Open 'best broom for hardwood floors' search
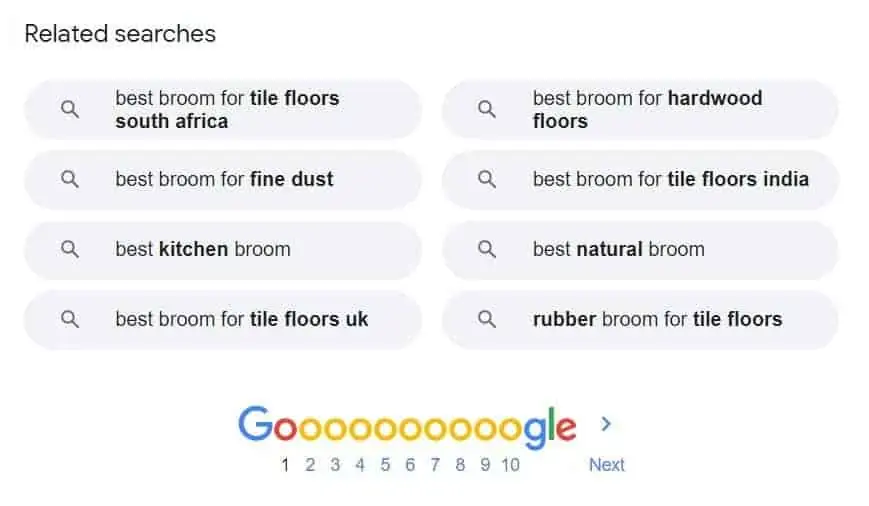Image resolution: width=869 pixels, height=506 pixels. [647, 110]
